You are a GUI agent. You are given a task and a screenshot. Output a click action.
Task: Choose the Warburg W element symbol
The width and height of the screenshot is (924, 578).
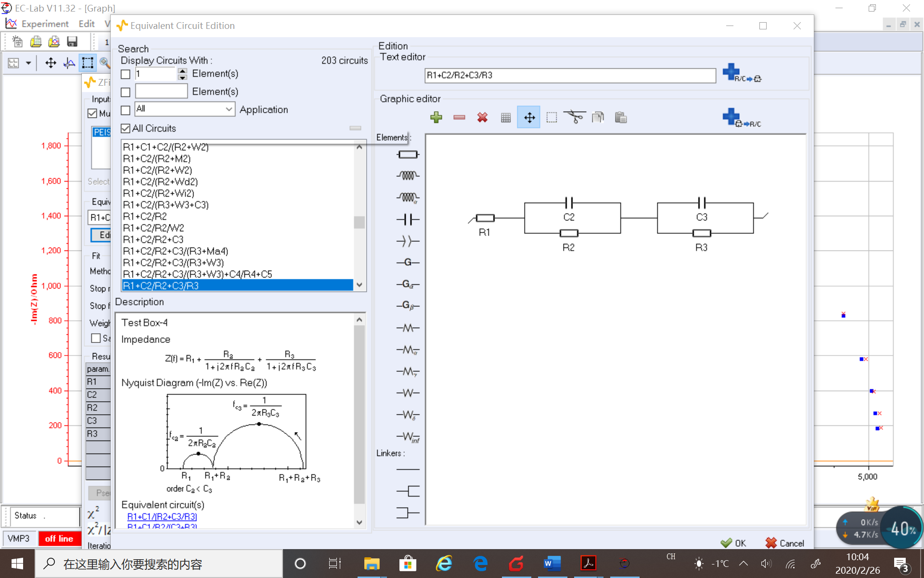[408, 393]
